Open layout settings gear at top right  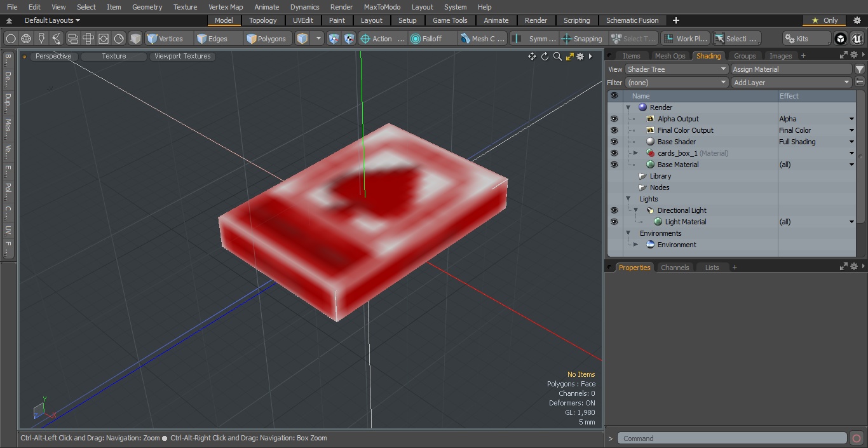[x=857, y=20]
